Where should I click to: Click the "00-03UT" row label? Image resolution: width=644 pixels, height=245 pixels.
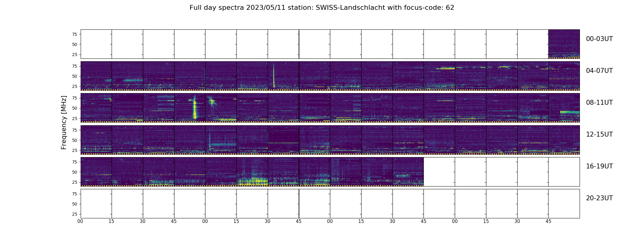599,39
